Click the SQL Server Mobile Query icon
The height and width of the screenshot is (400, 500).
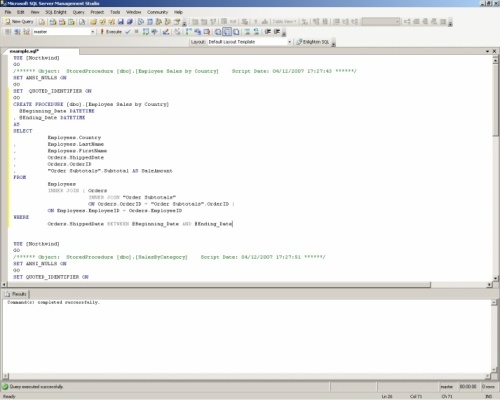point(82,22)
